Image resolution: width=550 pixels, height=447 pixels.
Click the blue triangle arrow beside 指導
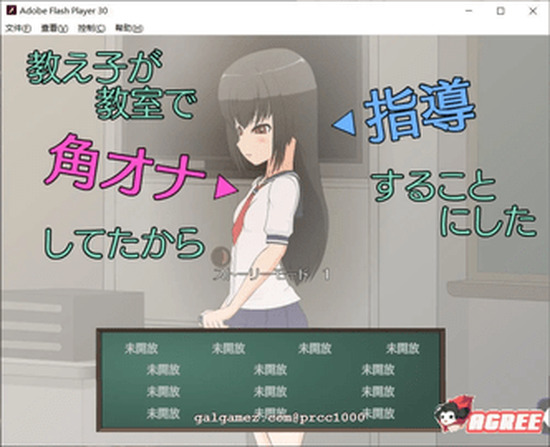(x=344, y=123)
